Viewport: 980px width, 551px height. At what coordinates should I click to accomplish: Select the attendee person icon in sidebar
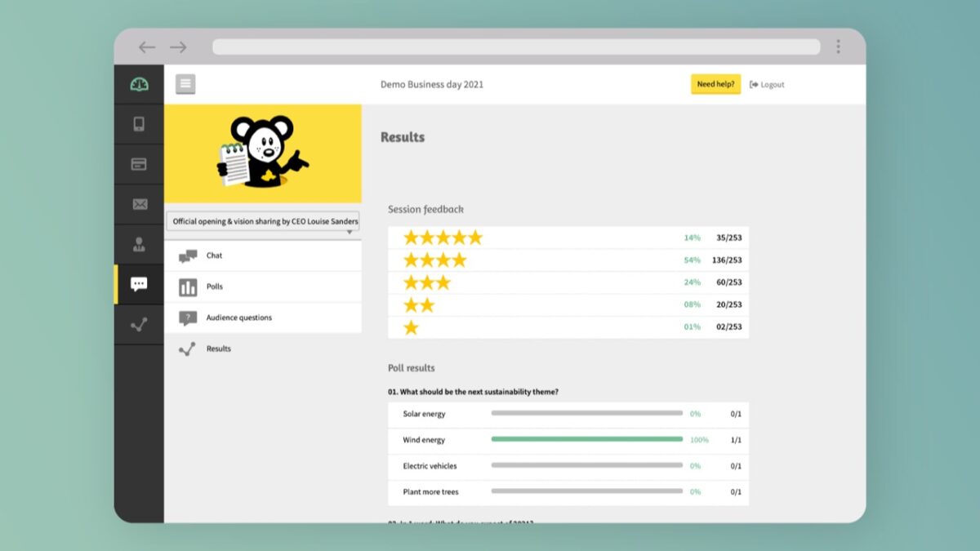pos(139,244)
